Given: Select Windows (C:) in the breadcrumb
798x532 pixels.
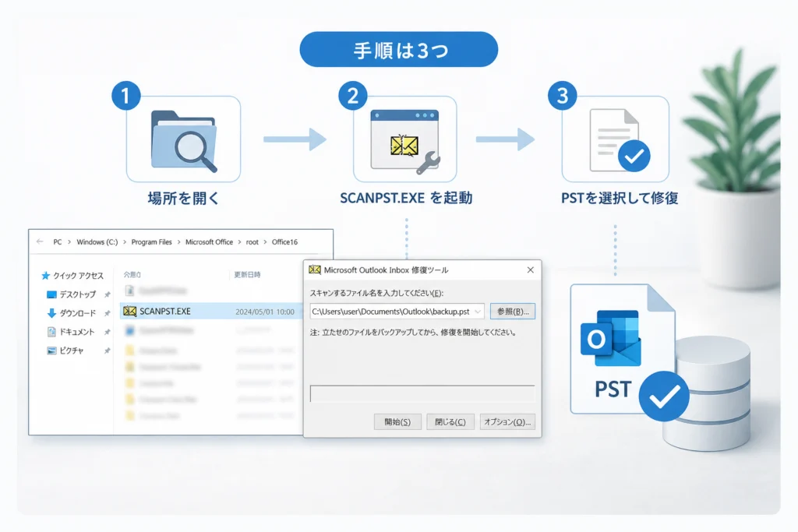Looking at the screenshot, I should coord(97,242).
